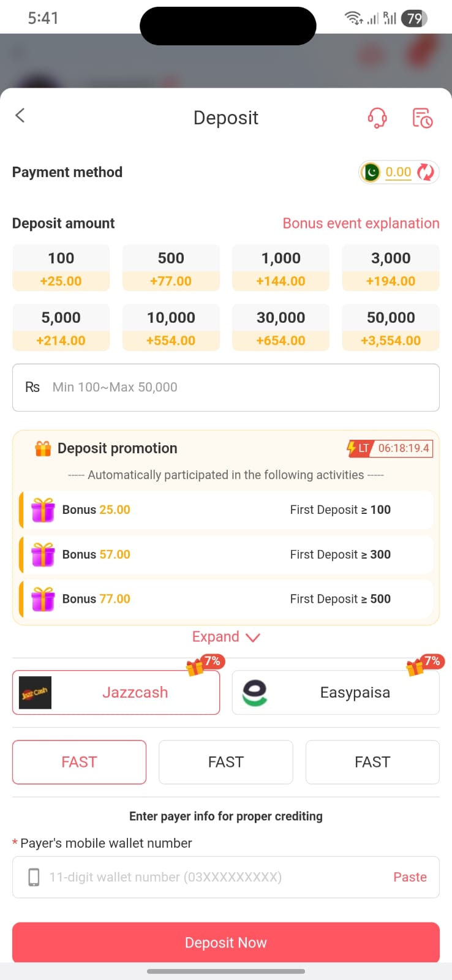
Task: Paste into the wallet number field
Action: click(x=410, y=876)
